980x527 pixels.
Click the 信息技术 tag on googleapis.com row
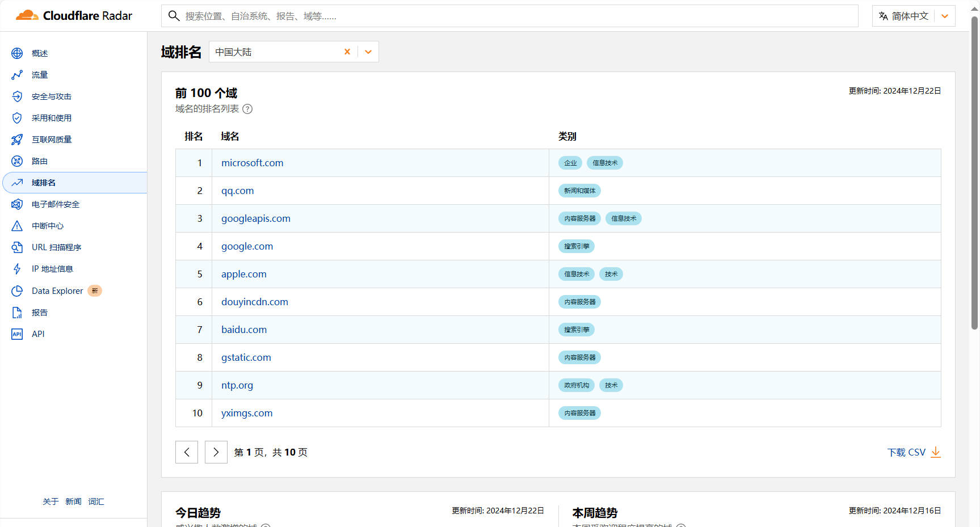(624, 218)
